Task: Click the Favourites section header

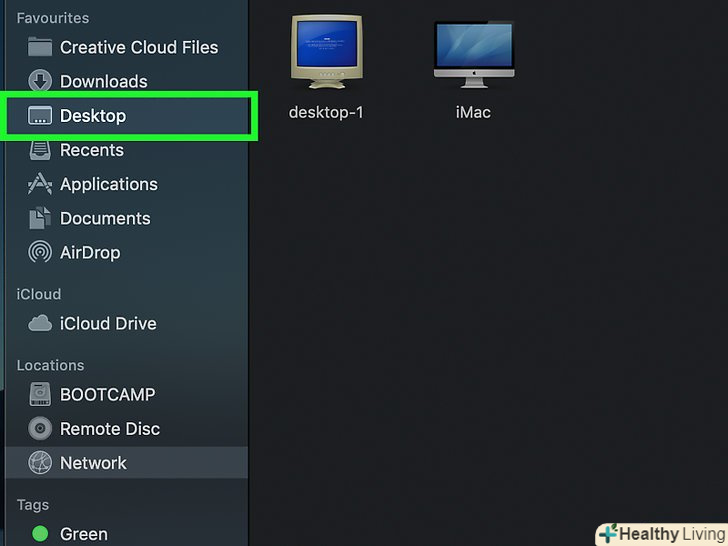Action: 53,18
